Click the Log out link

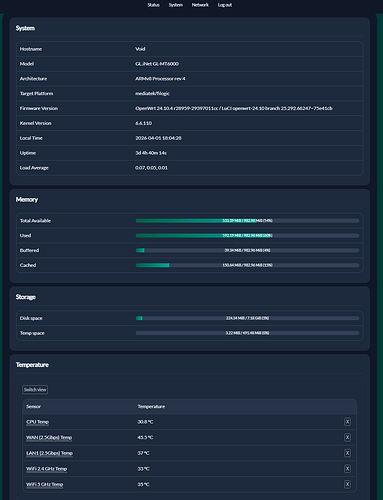pyautogui.click(x=225, y=5)
